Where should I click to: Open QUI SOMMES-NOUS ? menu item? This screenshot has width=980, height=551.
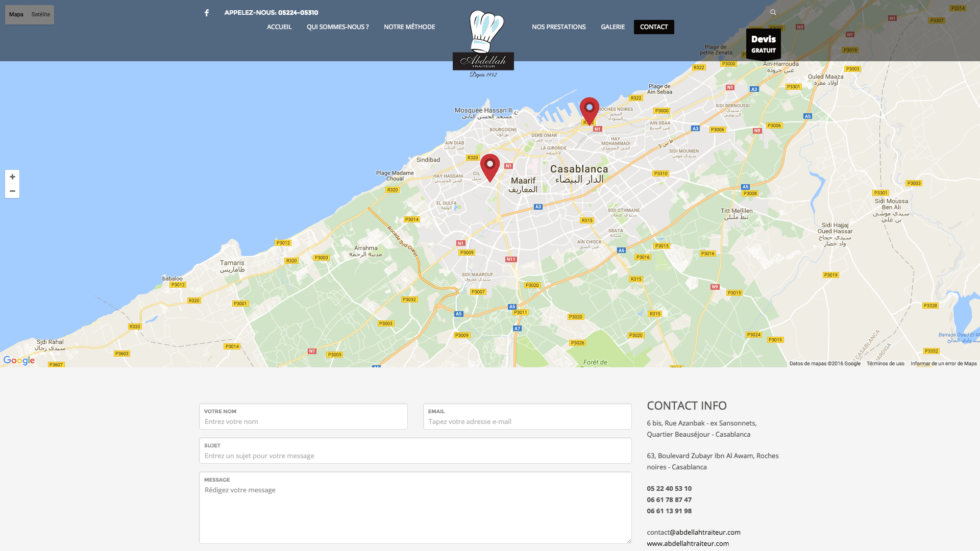click(x=337, y=27)
